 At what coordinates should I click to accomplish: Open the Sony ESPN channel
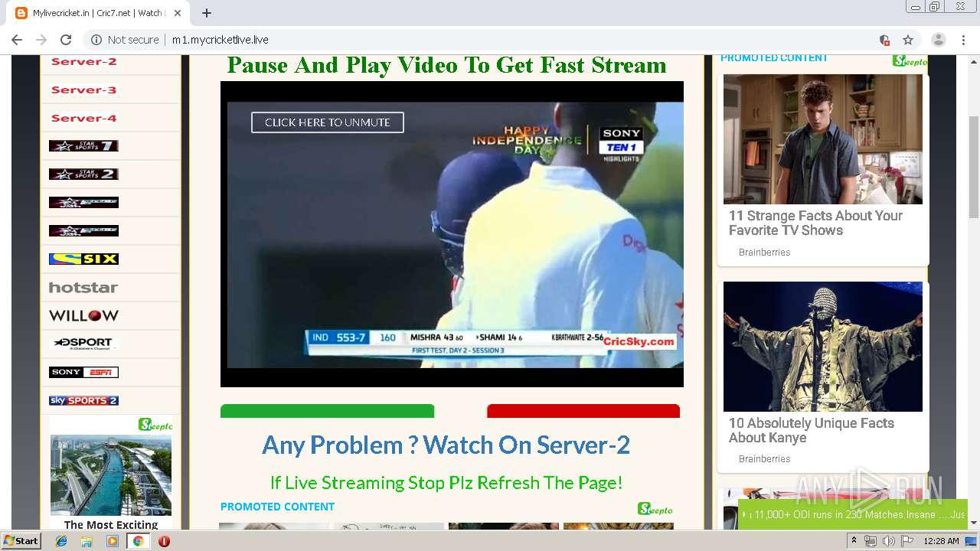pyautogui.click(x=83, y=372)
